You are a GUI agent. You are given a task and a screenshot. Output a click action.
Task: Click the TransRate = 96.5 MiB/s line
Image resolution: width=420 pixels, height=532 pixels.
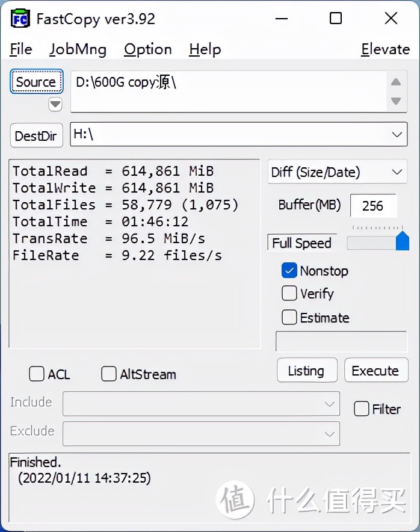(x=109, y=239)
